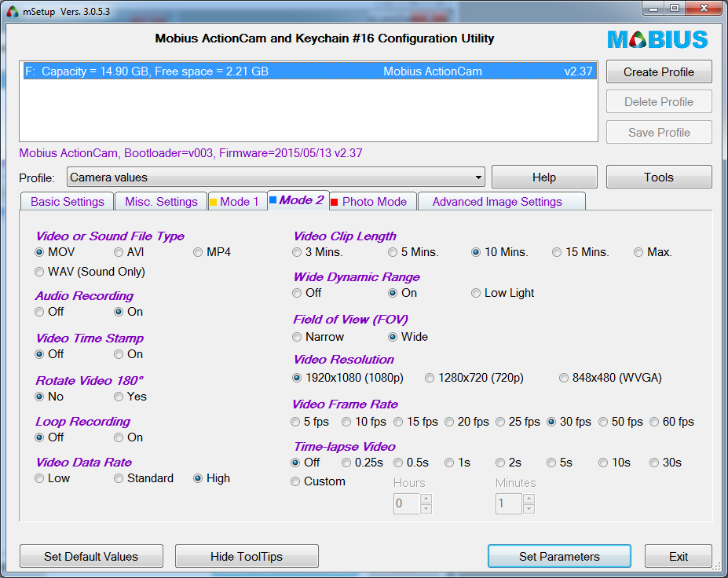Select the Mode 2 tab

click(x=297, y=200)
